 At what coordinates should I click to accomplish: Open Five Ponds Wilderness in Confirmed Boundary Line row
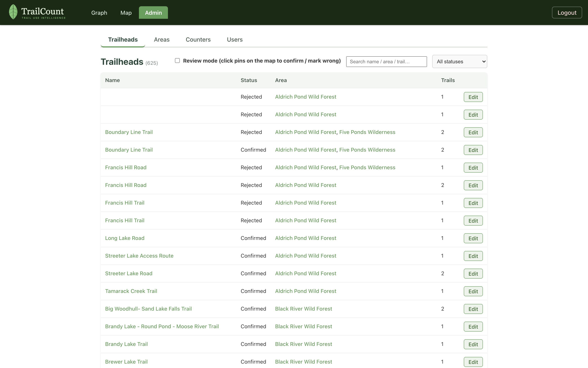(x=367, y=150)
